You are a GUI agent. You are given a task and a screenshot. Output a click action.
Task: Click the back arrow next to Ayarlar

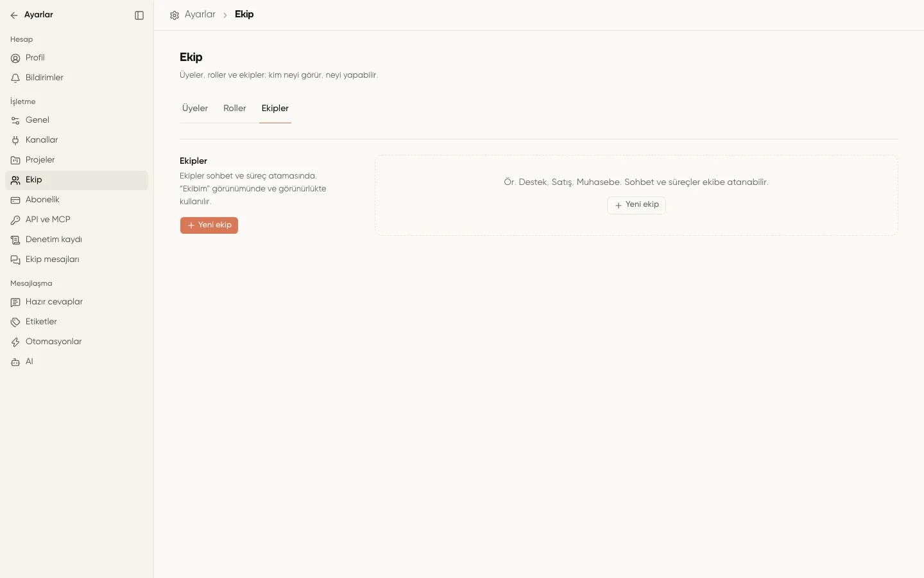point(14,15)
